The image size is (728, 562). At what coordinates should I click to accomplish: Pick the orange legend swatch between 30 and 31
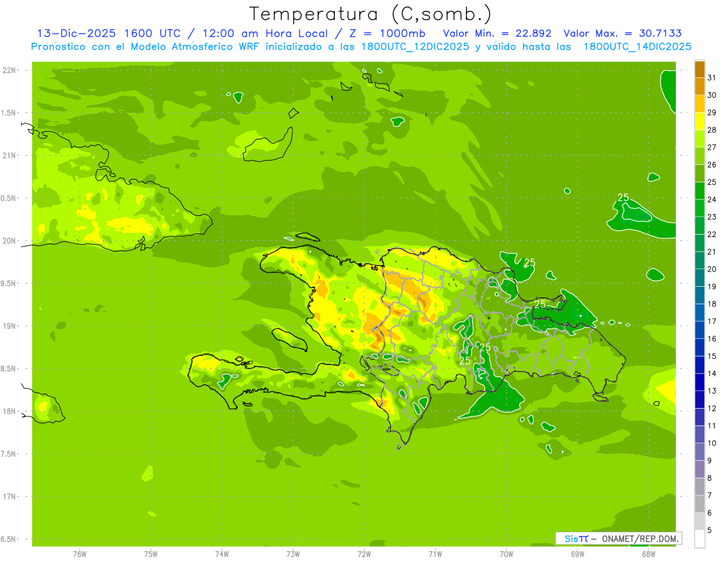(699, 86)
